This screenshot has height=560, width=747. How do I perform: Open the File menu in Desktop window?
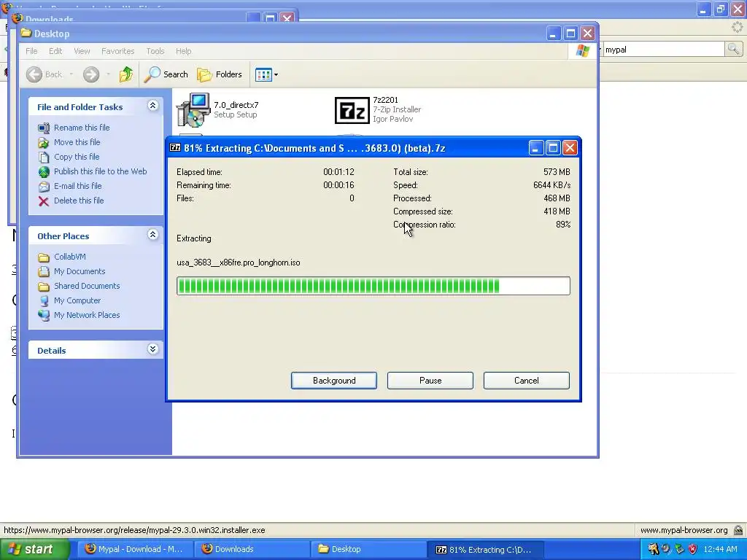pos(31,51)
